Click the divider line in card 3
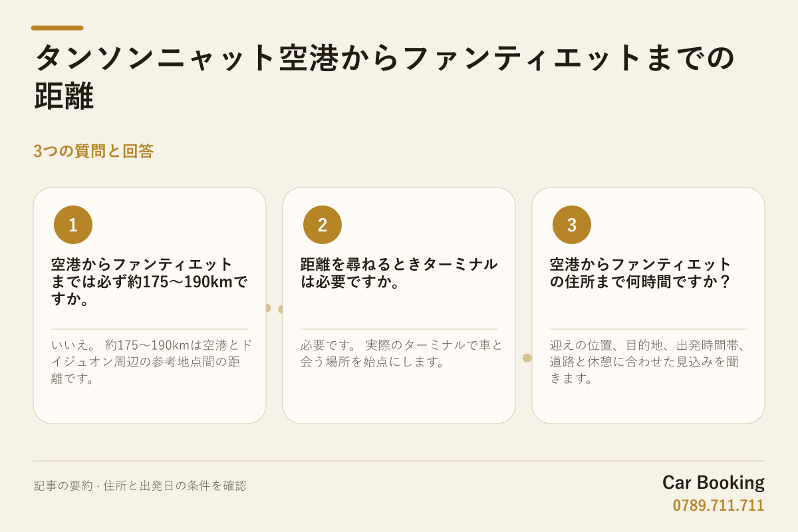 click(648, 329)
